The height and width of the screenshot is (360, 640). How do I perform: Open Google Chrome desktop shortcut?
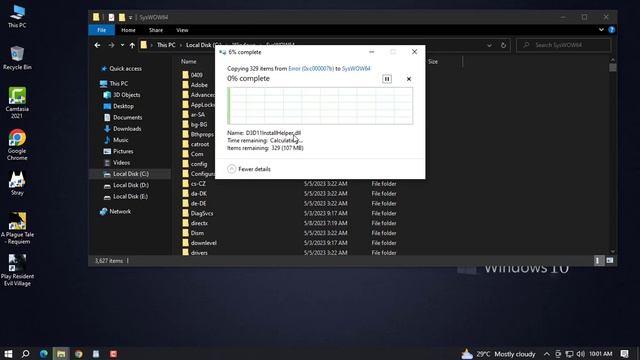pyautogui.click(x=17, y=144)
